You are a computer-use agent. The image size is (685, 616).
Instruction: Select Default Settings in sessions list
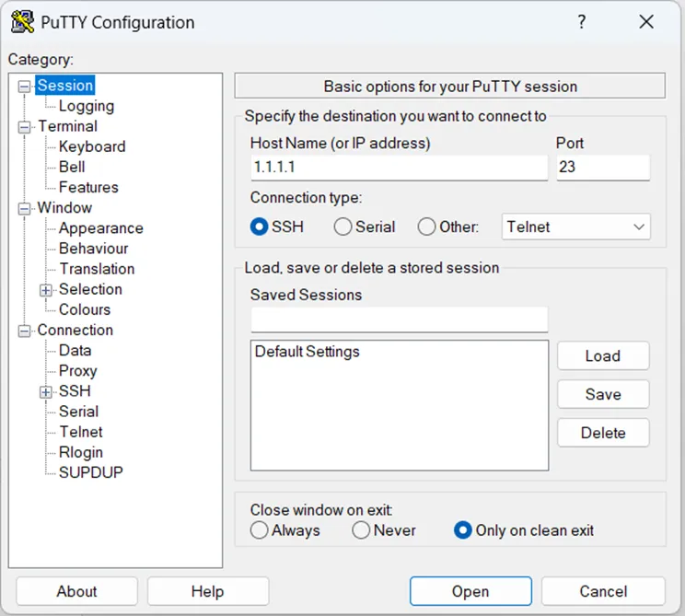(x=308, y=352)
